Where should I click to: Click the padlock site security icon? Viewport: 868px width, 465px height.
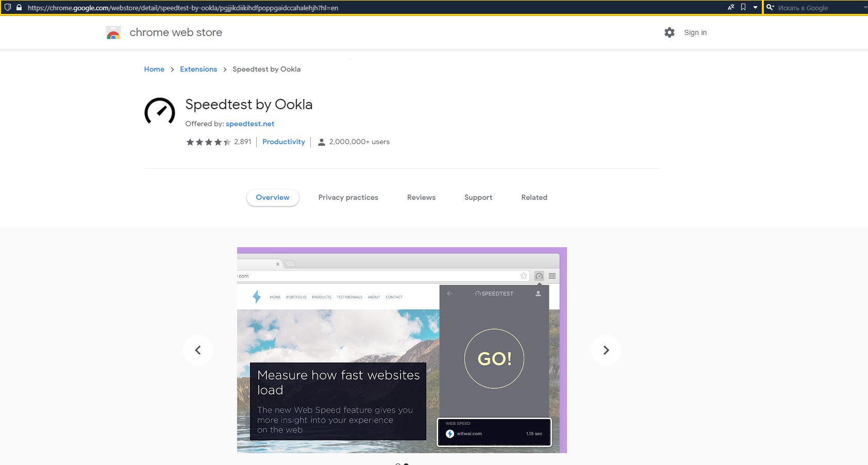[x=19, y=8]
